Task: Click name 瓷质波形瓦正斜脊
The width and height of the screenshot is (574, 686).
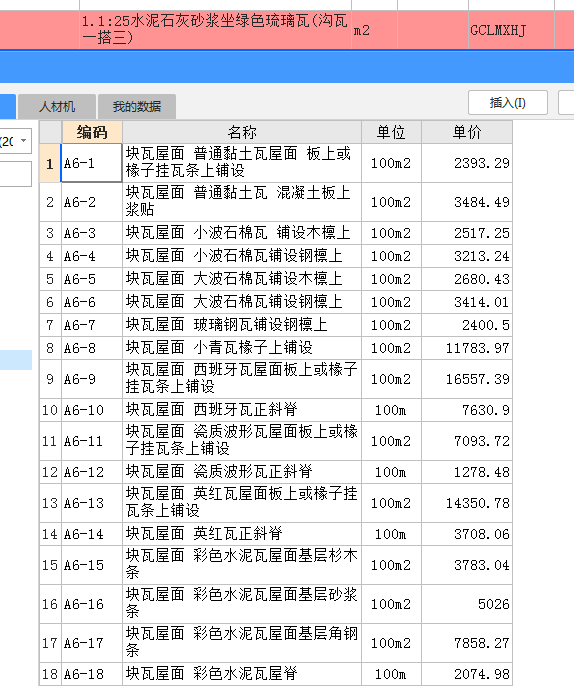Action: 242,472
